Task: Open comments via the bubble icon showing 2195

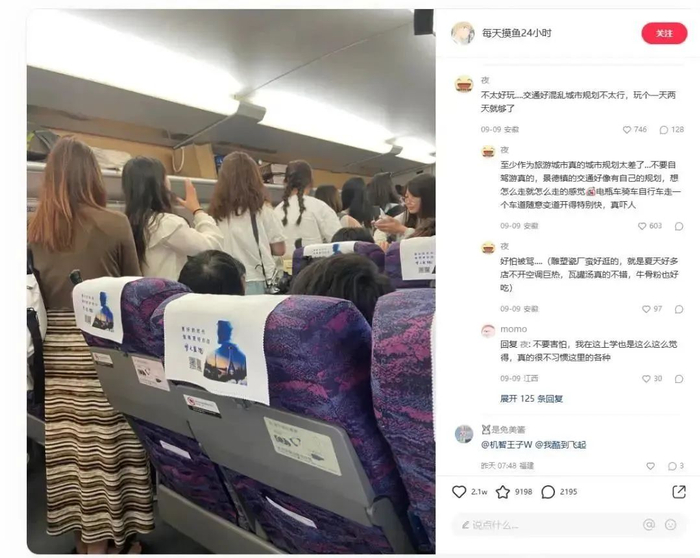Action: tap(548, 492)
